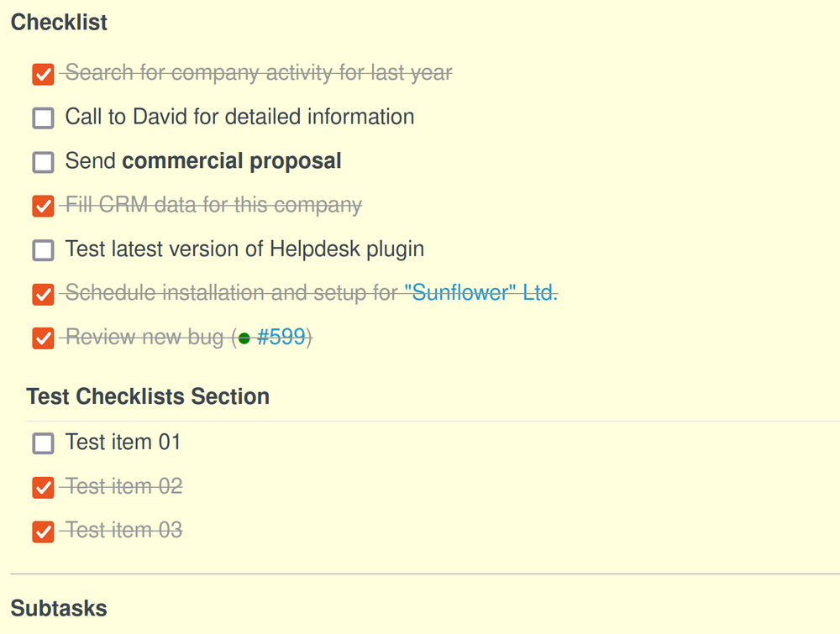Uncheck the 'Review new bug' checklist item
The image size is (840, 634).
point(43,338)
